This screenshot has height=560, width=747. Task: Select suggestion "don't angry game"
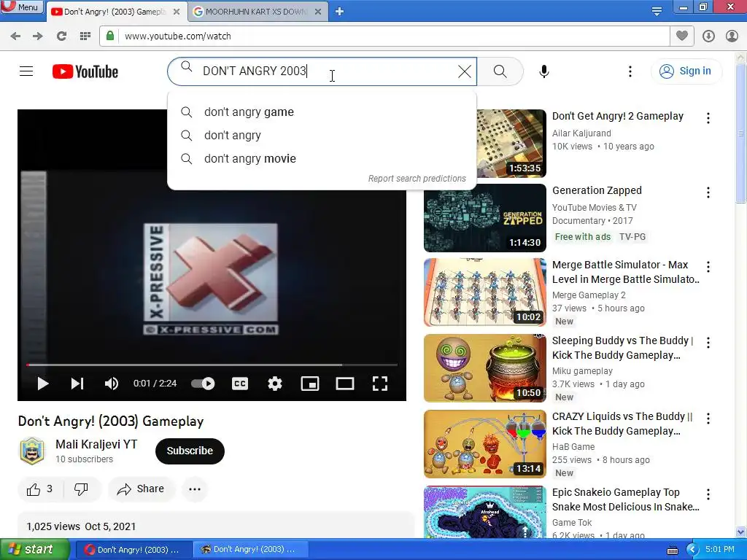pyautogui.click(x=322, y=112)
